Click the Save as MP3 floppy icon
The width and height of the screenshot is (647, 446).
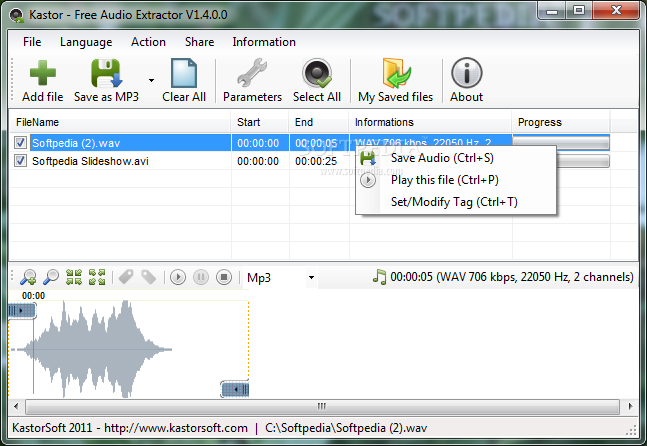(106, 73)
